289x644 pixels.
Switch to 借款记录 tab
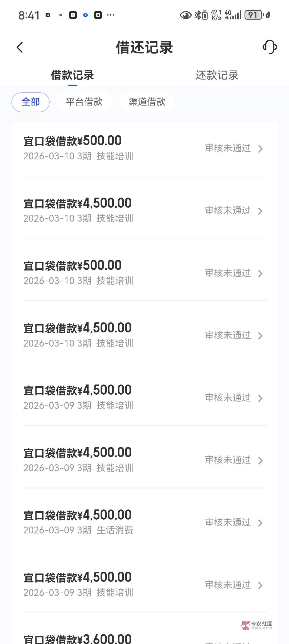pyautogui.click(x=72, y=75)
